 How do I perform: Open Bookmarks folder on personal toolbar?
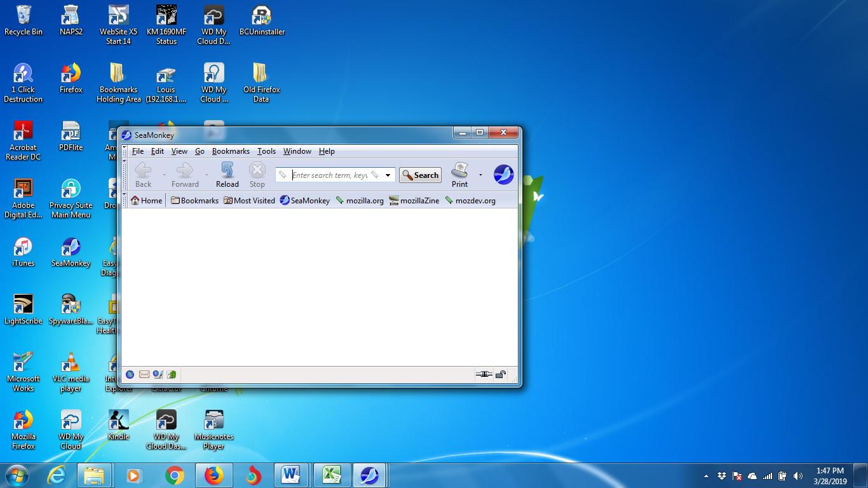point(194,200)
